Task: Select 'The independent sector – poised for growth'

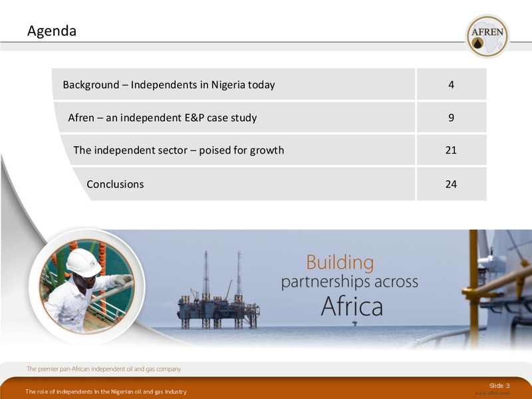Action: pos(237,150)
